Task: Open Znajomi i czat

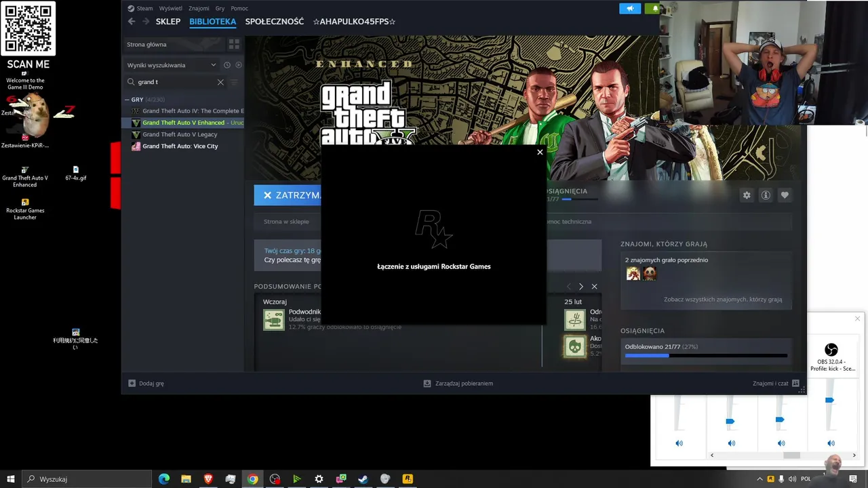Action: point(776,384)
